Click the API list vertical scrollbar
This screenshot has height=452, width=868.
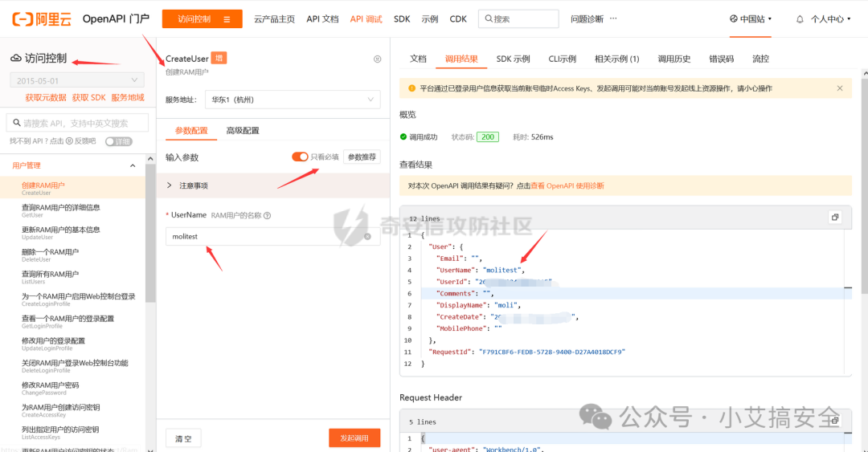tap(150, 232)
